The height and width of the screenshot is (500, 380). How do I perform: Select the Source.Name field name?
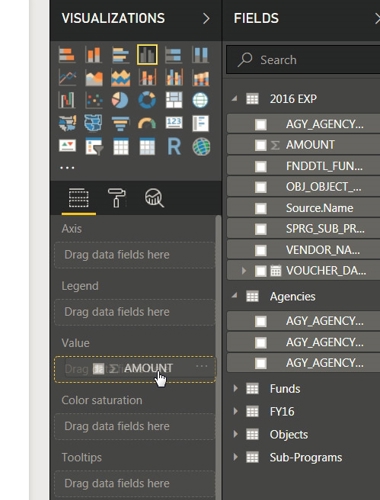coord(319,208)
